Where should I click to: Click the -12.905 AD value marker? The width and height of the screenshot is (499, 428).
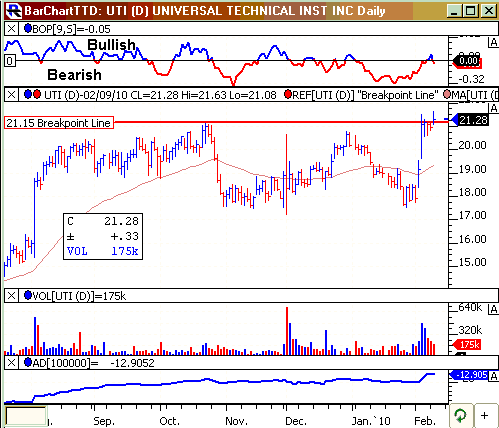pyautogui.click(x=469, y=375)
